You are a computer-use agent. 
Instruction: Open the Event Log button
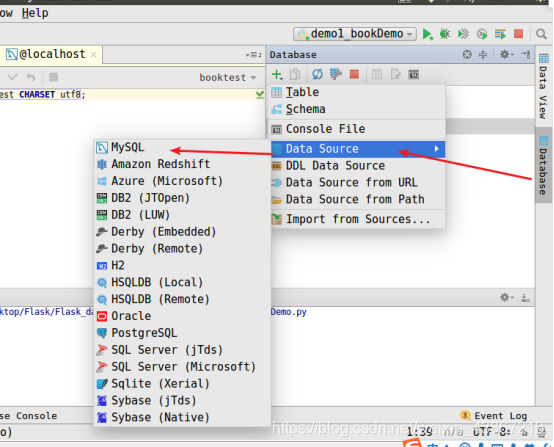(x=494, y=416)
